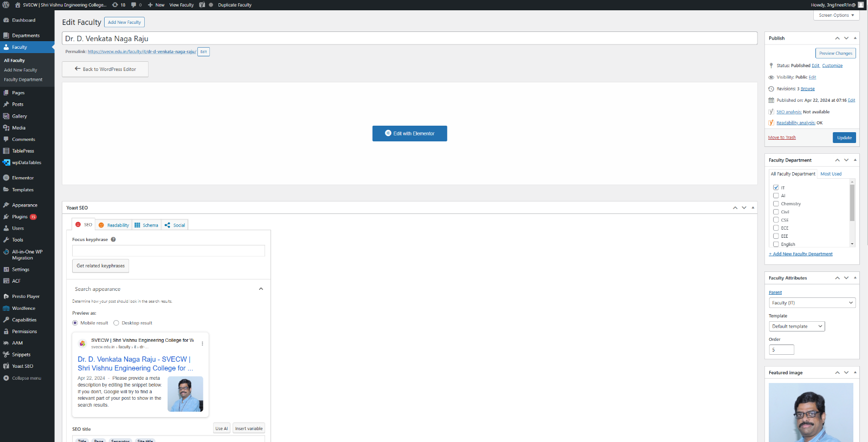
Task: Open updates icon showing 18
Action: coord(119,5)
